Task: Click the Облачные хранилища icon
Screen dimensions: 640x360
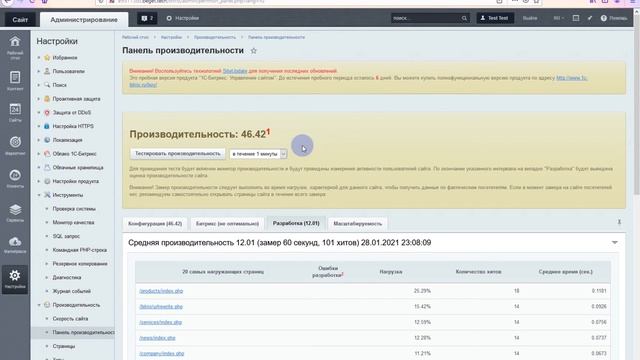Action: pyautogui.click(x=47, y=167)
